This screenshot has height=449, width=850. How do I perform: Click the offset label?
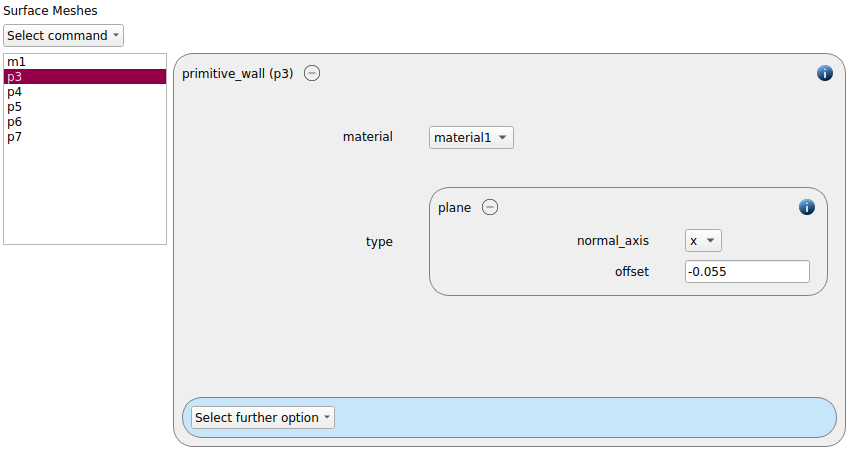tap(632, 272)
